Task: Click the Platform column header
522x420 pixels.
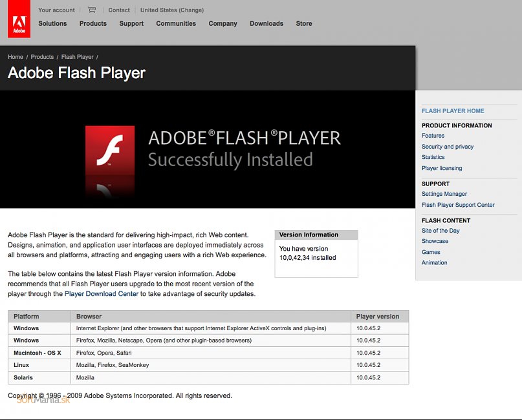Action: (39, 316)
